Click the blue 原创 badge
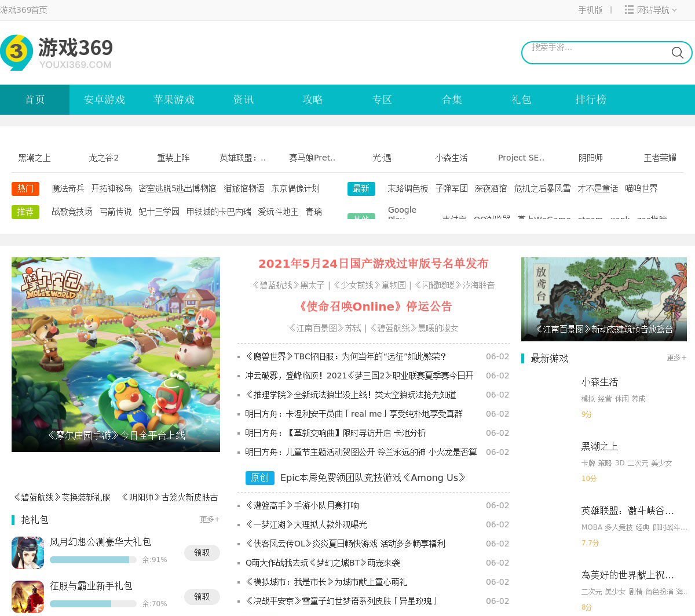 pos(259,478)
